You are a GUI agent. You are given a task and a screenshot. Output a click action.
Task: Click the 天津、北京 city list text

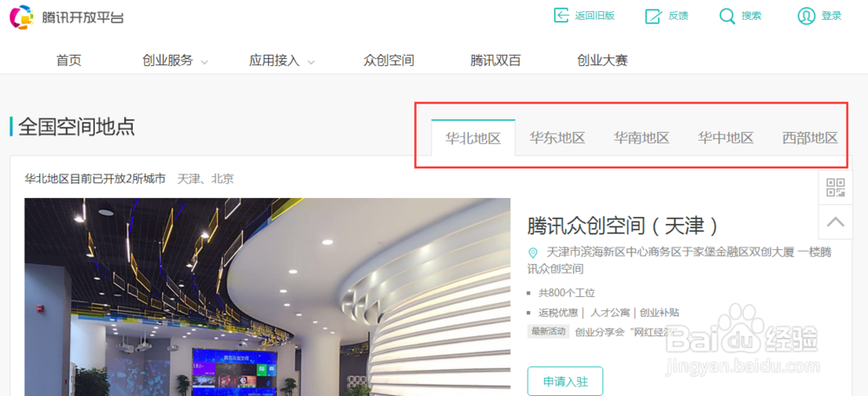(206, 179)
